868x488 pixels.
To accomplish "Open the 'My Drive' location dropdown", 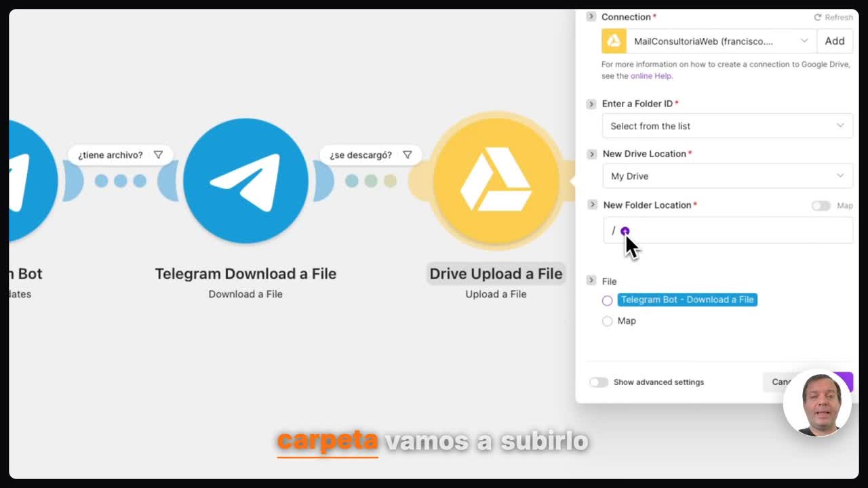I will [x=727, y=176].
